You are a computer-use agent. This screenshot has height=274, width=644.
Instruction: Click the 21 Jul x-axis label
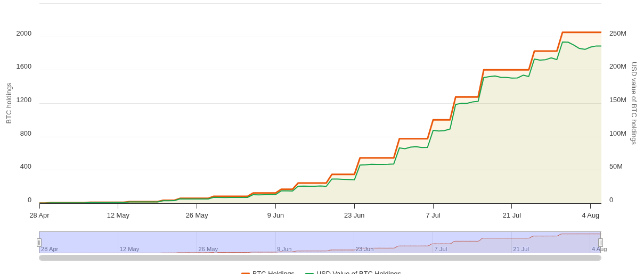511,215
